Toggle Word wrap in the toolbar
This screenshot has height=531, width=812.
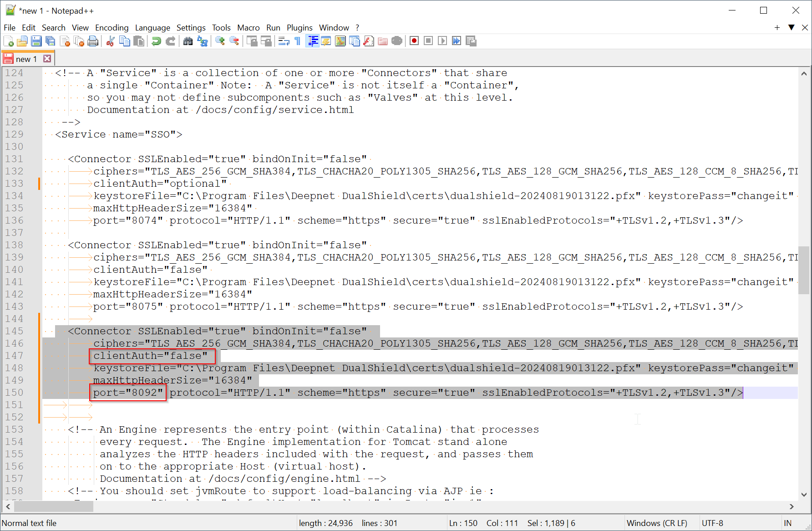click(x=284, y=41)
